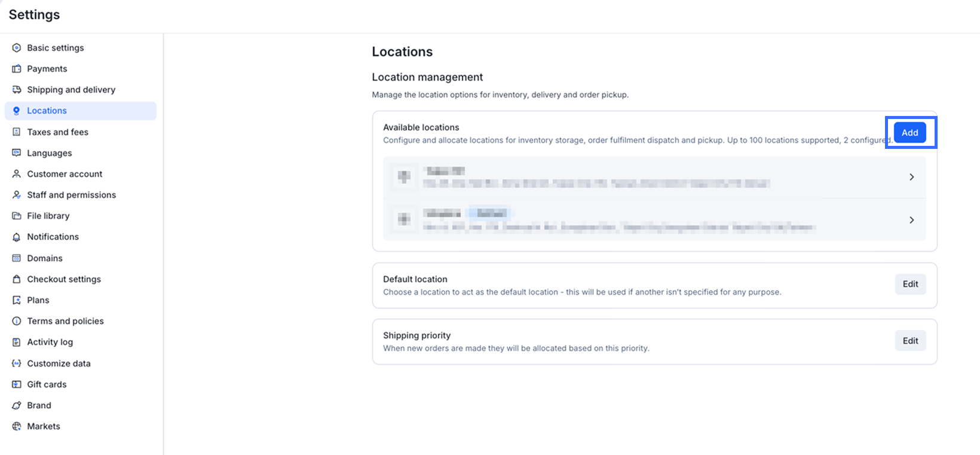Open Taxes and fees settings
Viewport: 980px width, 455px height.
(x=57, y=132)
